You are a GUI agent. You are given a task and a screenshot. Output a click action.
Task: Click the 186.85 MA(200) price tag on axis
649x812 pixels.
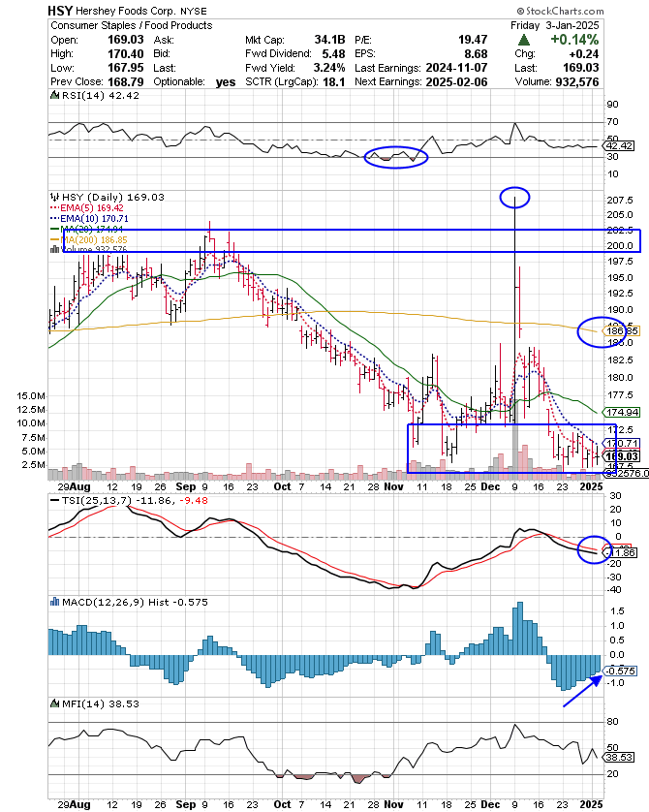point(622,331)
